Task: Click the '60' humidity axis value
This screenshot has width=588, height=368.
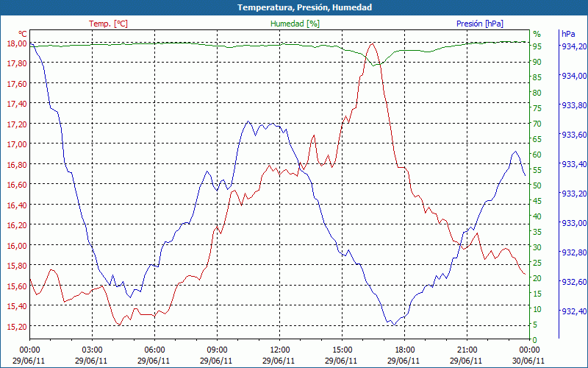Action: (x=537, y=155)
